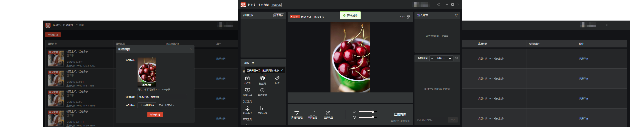
Task: Close the 创建直播 dialog
Action: [x=191, y=49]
